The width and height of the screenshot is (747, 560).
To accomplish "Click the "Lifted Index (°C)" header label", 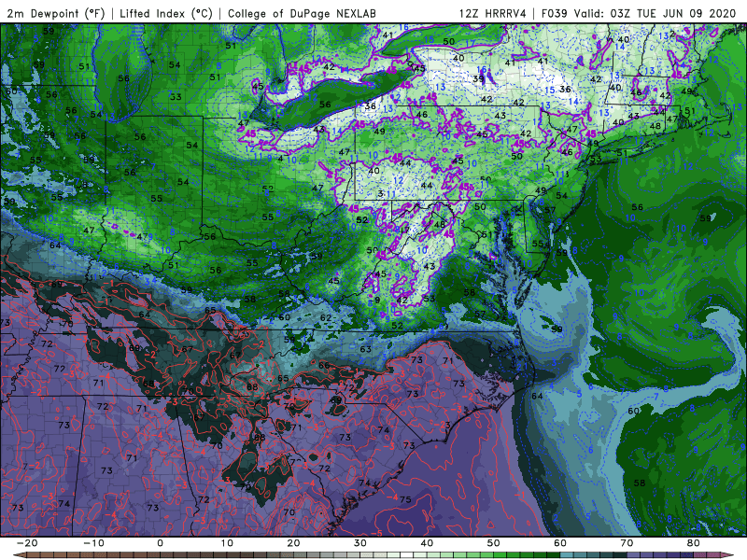I will pos(166,14).
